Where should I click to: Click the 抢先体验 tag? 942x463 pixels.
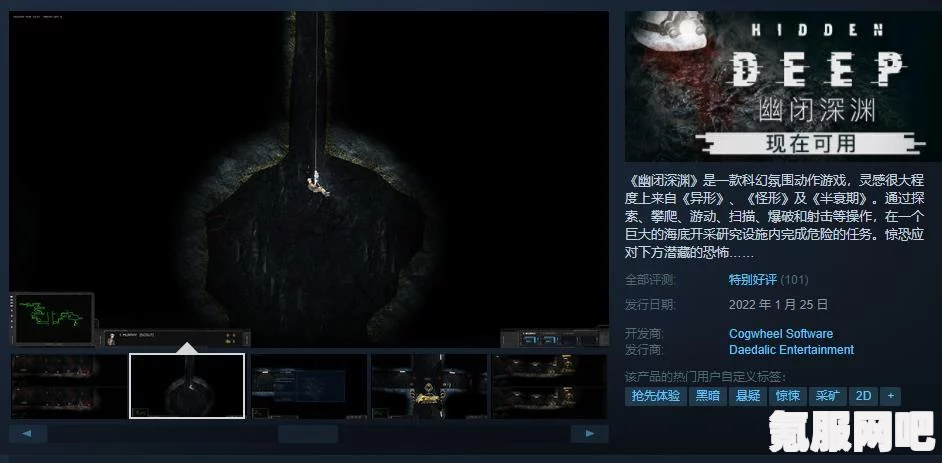click(x=655, y=396)
